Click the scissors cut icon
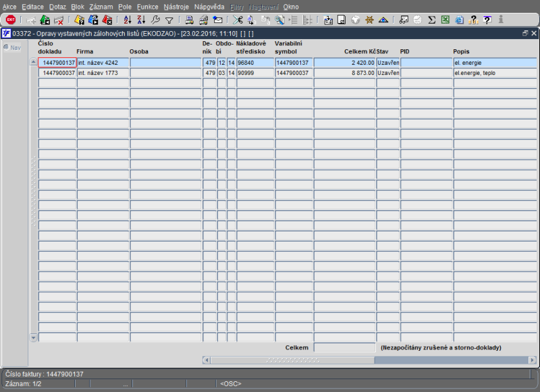The image size is (540, 392). 238,20
